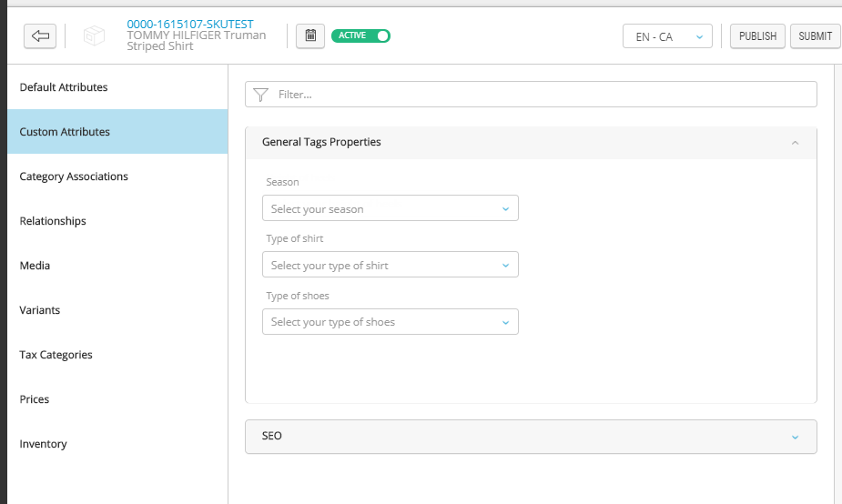Click the SUBMIT button

click(815, 36)
